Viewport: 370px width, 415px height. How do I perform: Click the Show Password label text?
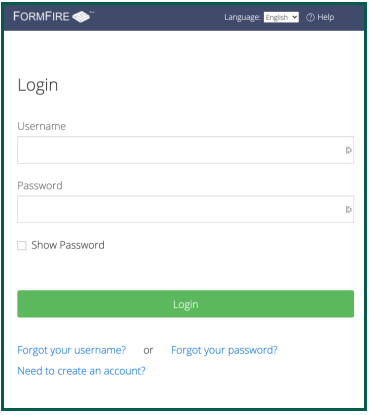click(68, 245)
